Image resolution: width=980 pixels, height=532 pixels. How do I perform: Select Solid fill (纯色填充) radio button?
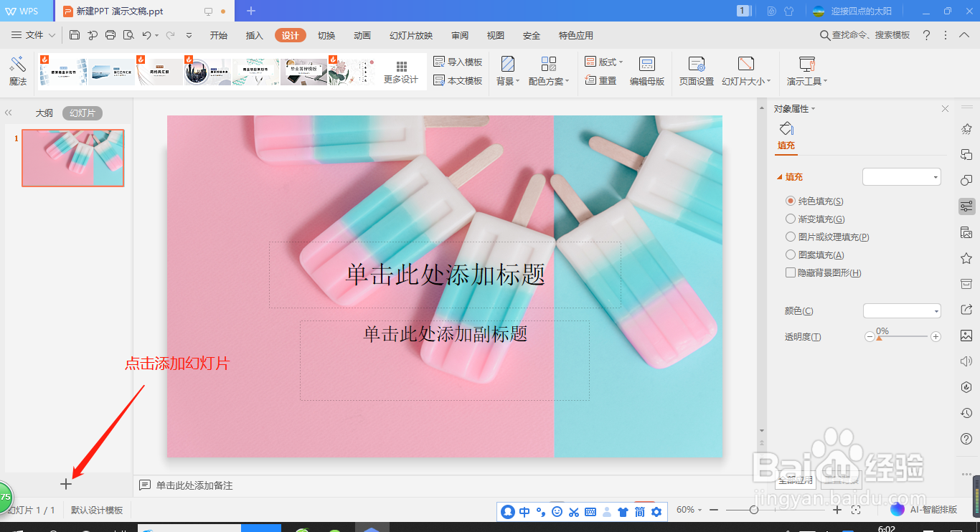click(x=791, y=201)
